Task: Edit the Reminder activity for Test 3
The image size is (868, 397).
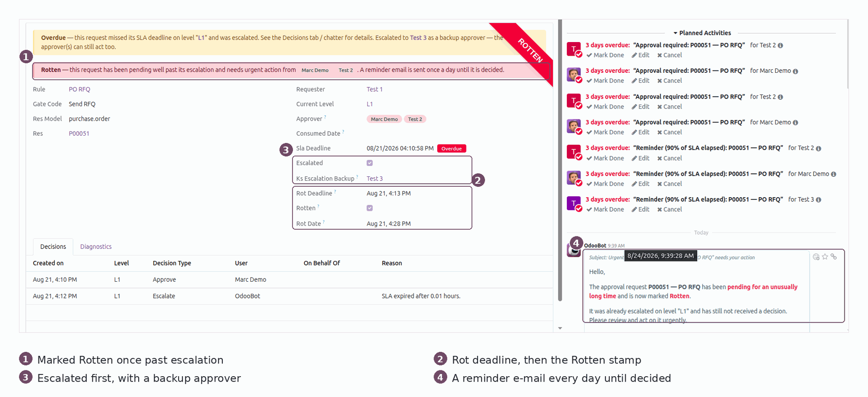Action: (641, 209)
